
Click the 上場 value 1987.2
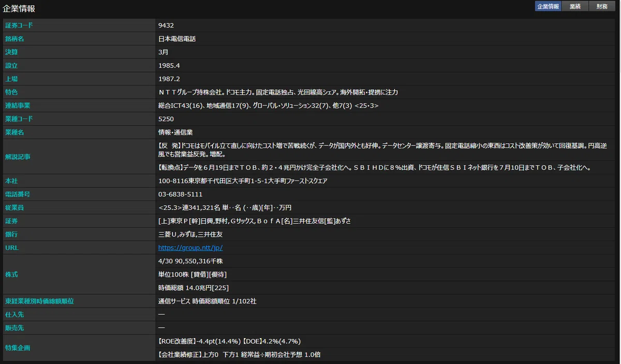pos(169,79)
